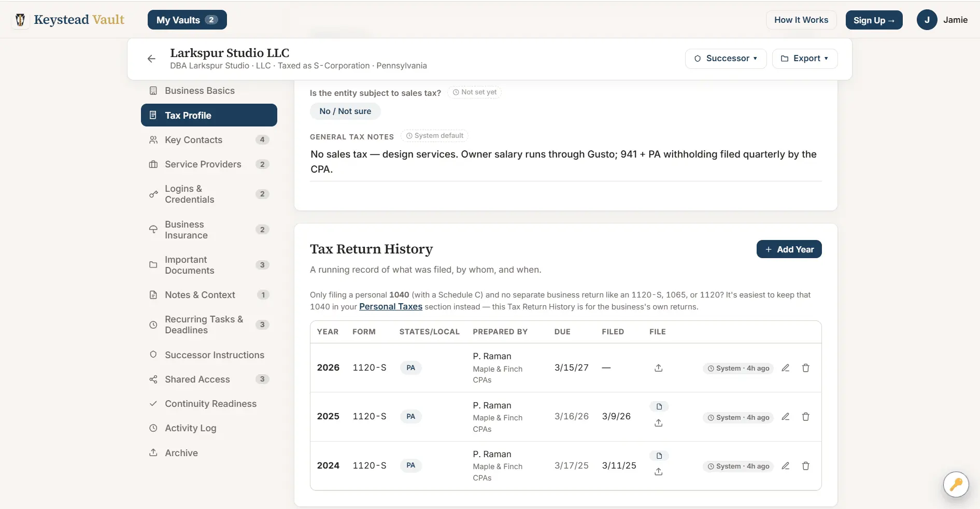Click the Shared Access share icon
The image size is (980, 509).
point(153,379)
